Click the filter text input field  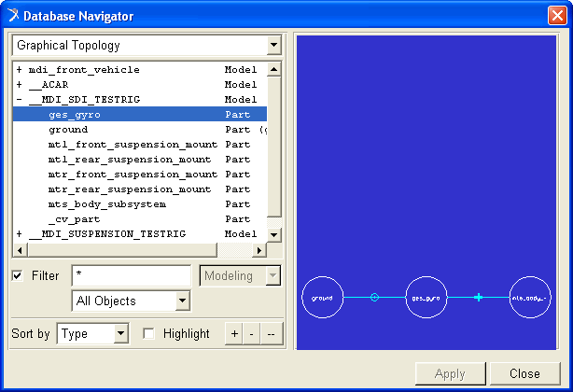[132, 275]
